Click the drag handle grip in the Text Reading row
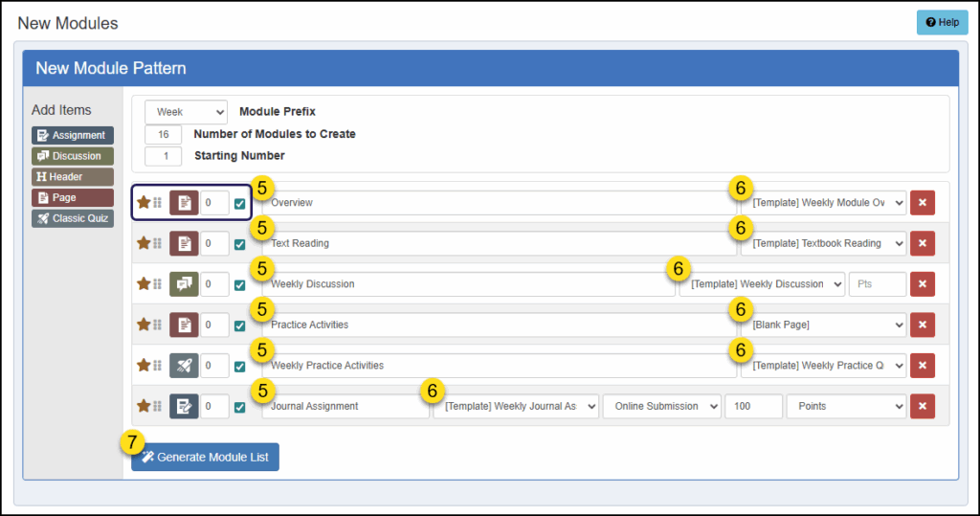 coord(158,243)
